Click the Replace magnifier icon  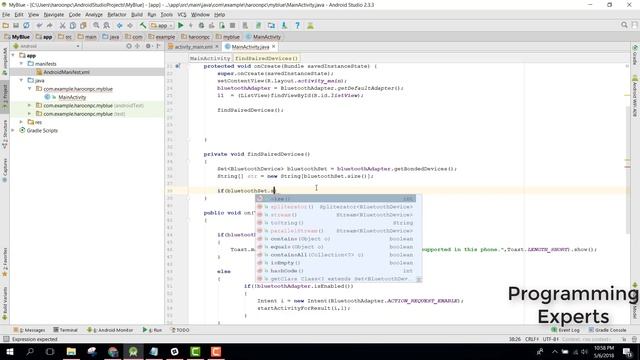click(107, 25)
